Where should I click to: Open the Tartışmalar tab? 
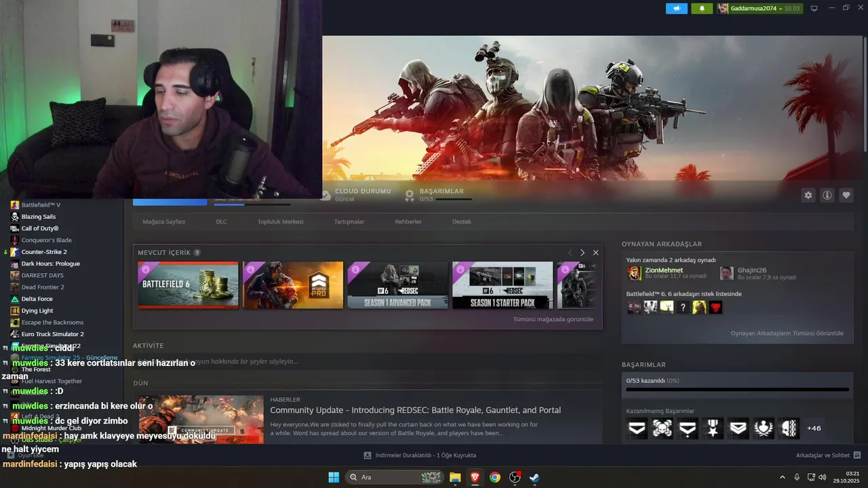coord(349,222)
